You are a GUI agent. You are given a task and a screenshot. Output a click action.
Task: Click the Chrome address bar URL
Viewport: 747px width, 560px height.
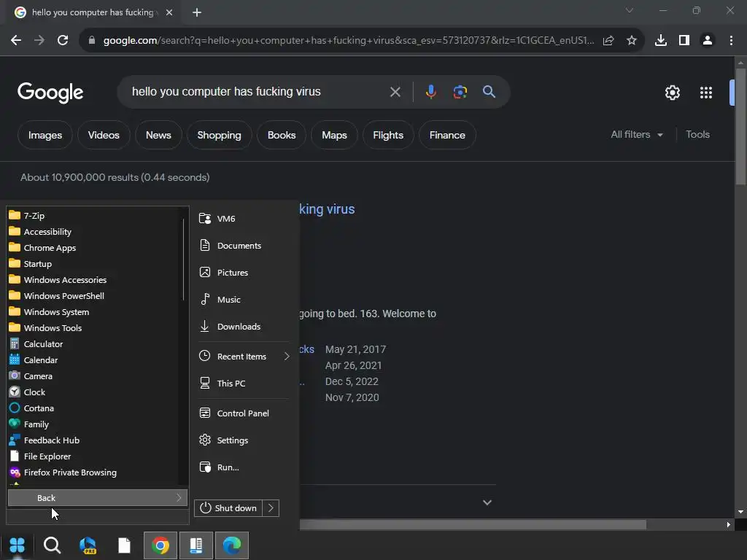click(348, 41)
